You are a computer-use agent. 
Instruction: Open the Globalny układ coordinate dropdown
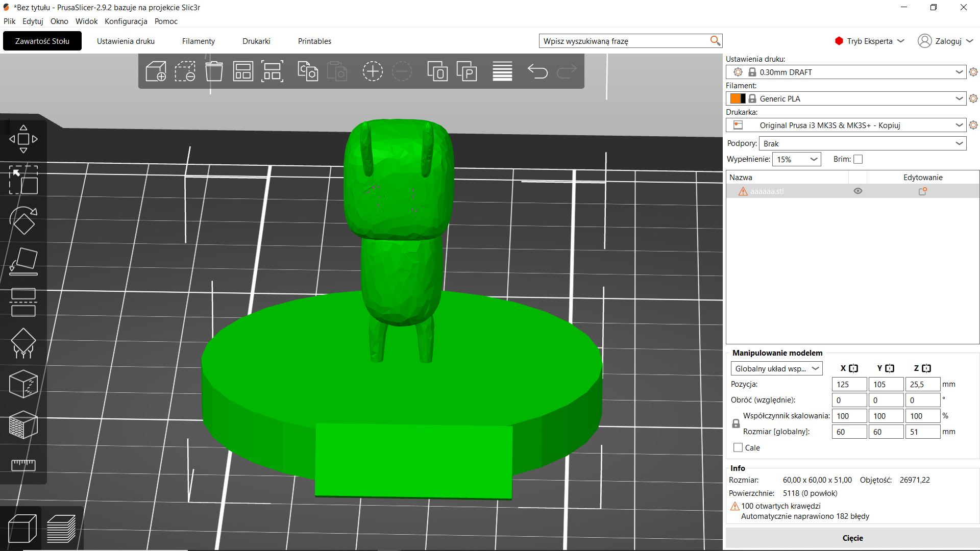776,368
